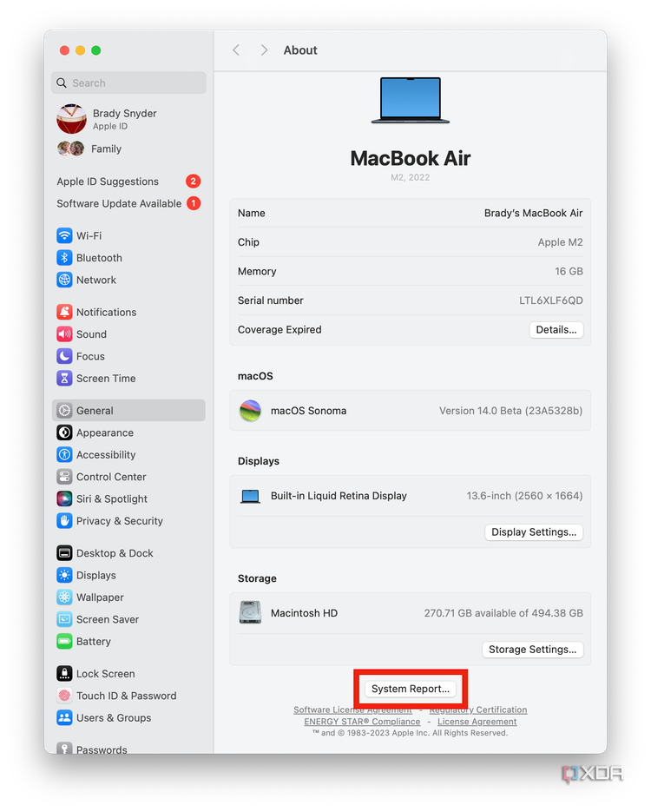Click the 13.6-inch (2560 × 1664) text
This screenshot has height=812, width=651.
pyautogui.click(x=524, y=496)
